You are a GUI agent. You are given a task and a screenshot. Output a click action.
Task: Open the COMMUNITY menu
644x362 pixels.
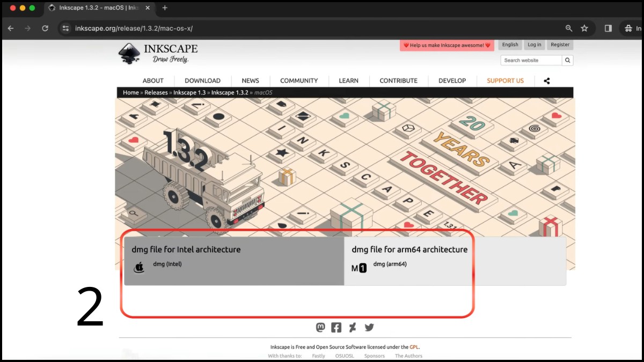point(299,81)
